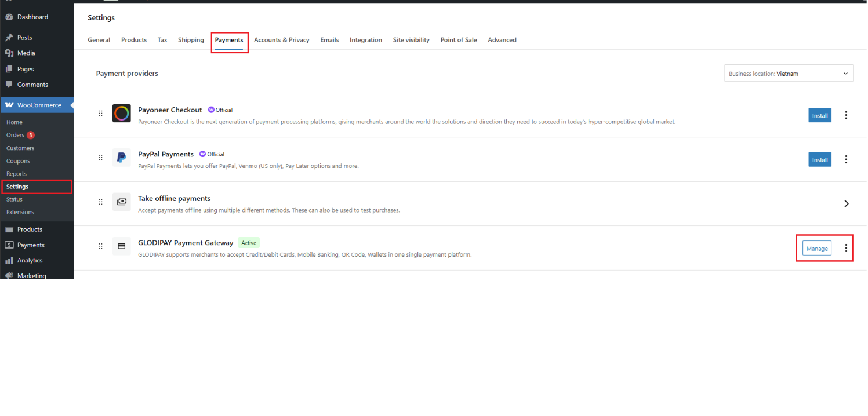Click the Dashboard gauge icon in sidebar
Viewport: 868px width, 416px height.
click(x=9, y=17)
